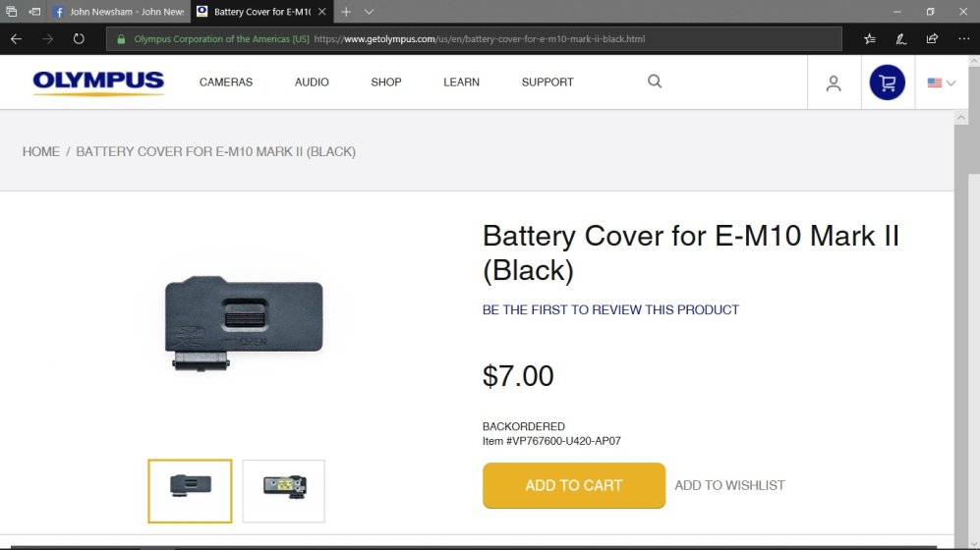The image size is (980, 550).
Task: Open the Shop menu
Action: coord(386,82)
